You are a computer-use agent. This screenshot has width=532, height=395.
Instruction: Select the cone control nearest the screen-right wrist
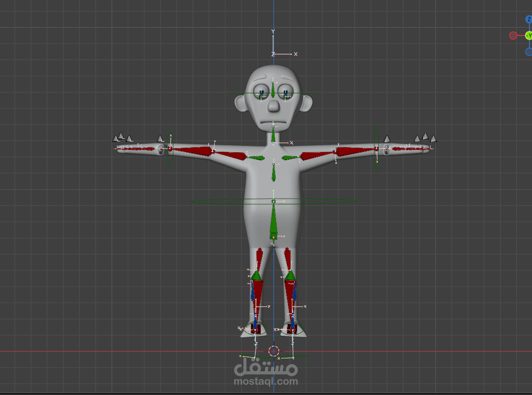(387, 138)
